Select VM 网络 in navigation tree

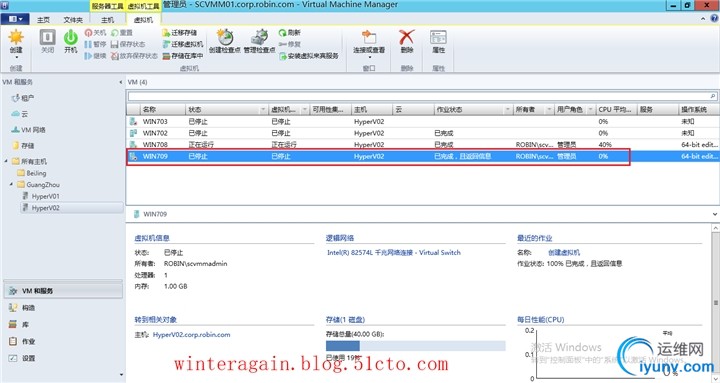pyautogui.click(x=28, y=130)
